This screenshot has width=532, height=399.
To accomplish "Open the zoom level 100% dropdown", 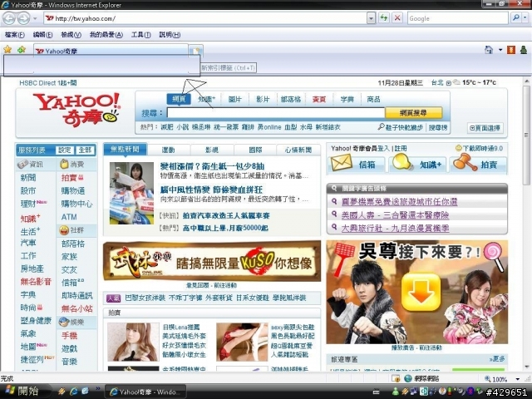I will (517, 379).
